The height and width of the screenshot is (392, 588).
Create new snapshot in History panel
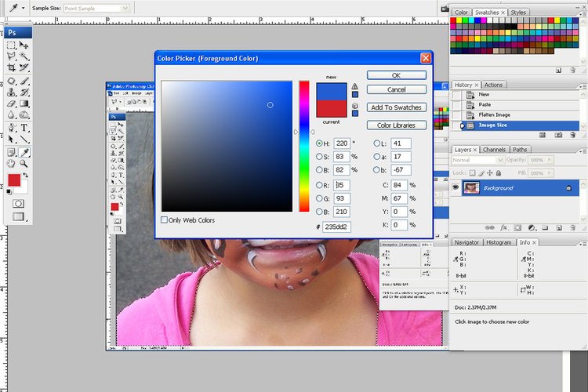click(x=558, y=135)
